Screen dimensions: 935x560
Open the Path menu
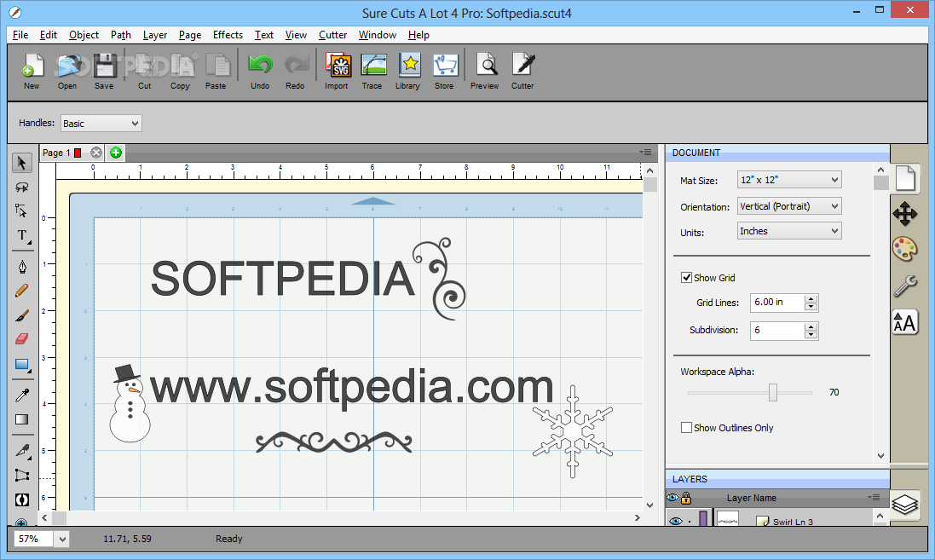pos(120,35)
